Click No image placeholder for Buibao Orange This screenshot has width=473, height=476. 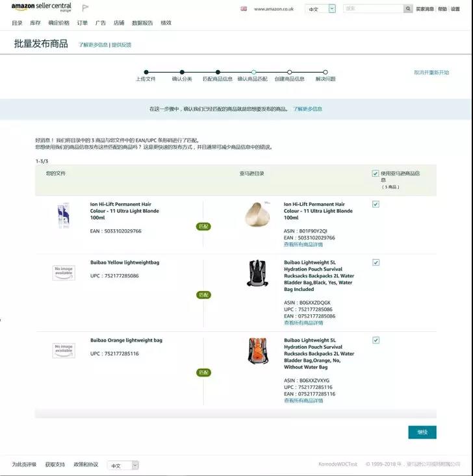pos(64,351)
